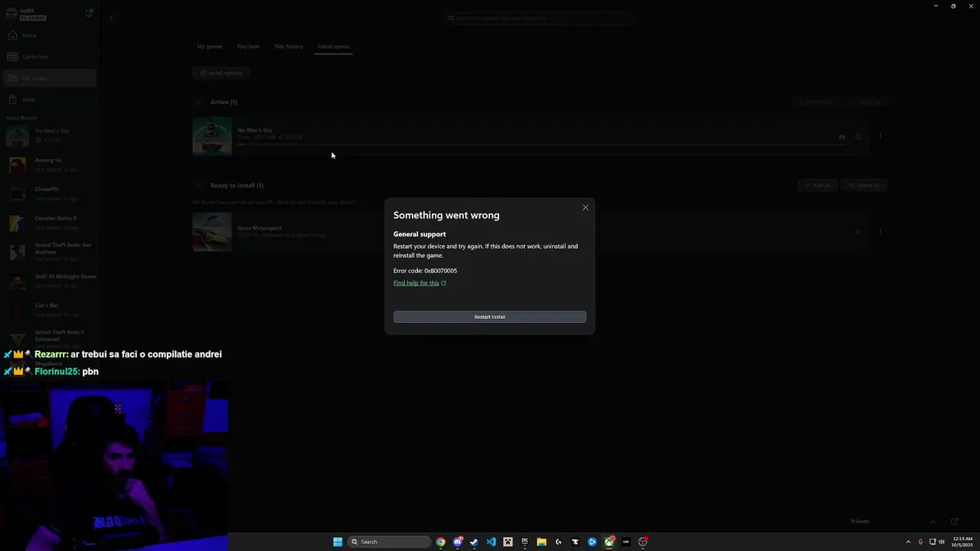Screen dimensions: 980x551
Task: Click the taskbar Search box
Action: (x=389, y=542)
